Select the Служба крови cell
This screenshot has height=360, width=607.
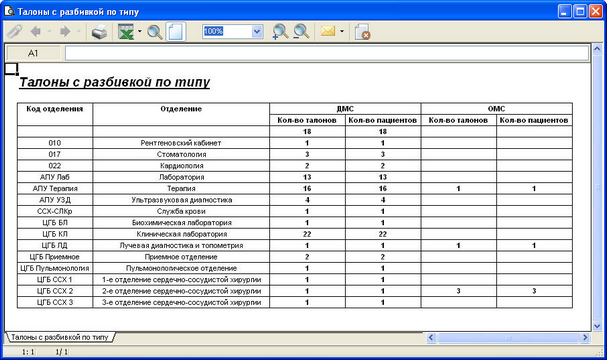[181, 211]
